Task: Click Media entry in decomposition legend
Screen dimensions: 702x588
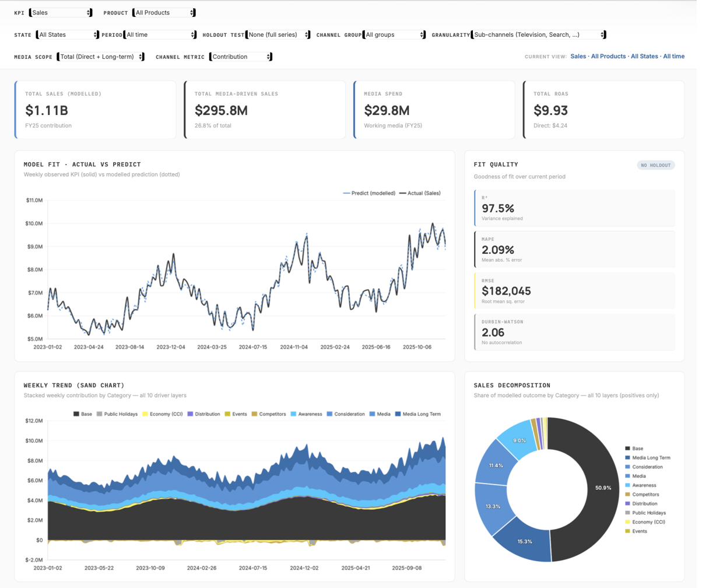Action: point(636,476)
